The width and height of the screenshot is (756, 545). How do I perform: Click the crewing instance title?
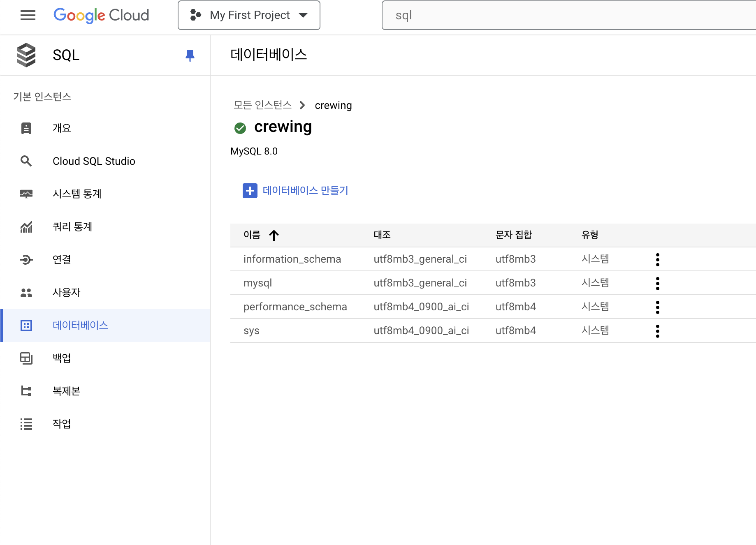[283, 127]
